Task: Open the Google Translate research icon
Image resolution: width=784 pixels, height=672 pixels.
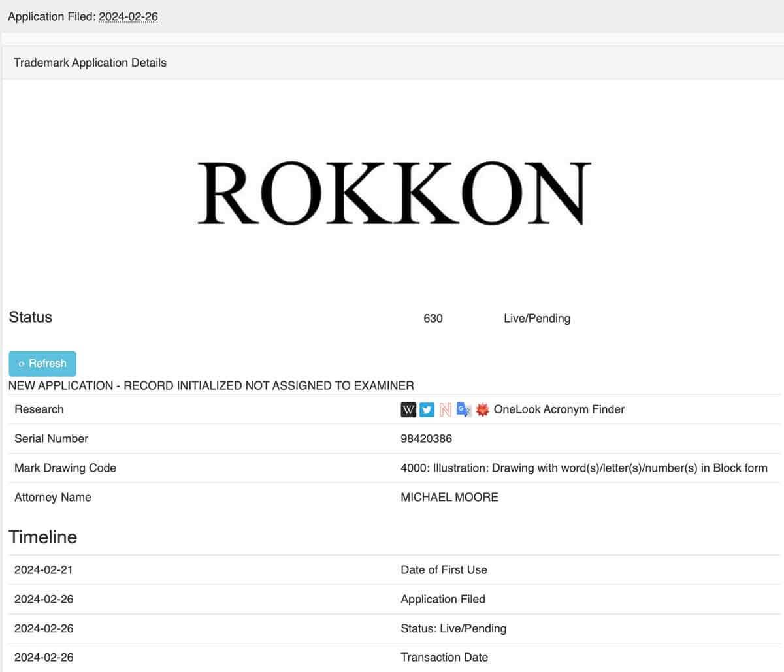Action: click(x=464, y=409)
